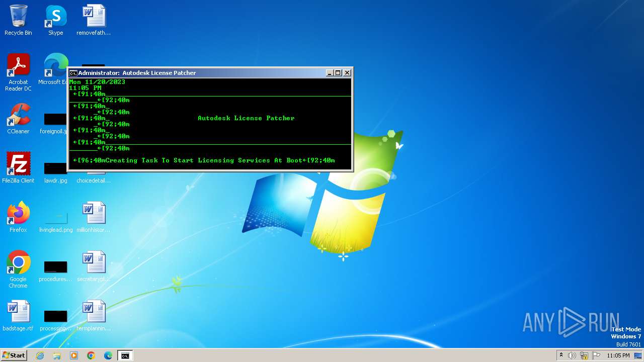This screenshot has width=644, height=362.
Task: Select the foreignoil image file
Action: click(54, 122)
